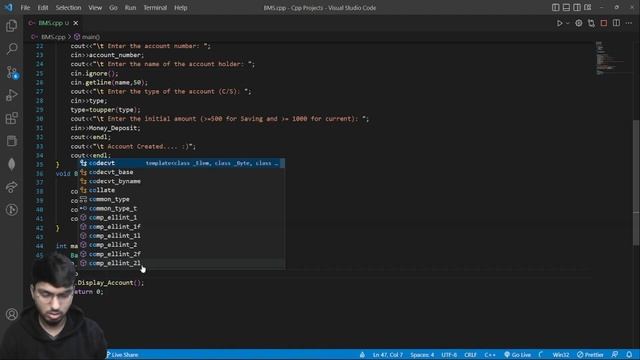
Task: Open More Actions ellipsis in editor toolbar
Action: click(629, 23)
